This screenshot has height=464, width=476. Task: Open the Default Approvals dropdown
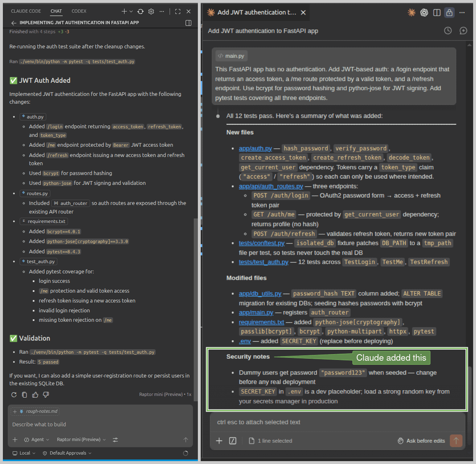click(67, 453)
